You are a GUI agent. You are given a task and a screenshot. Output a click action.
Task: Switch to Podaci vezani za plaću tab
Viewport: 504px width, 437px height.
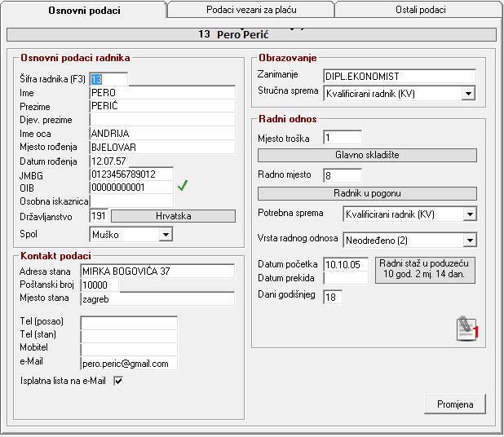click(x=250, y=10)
